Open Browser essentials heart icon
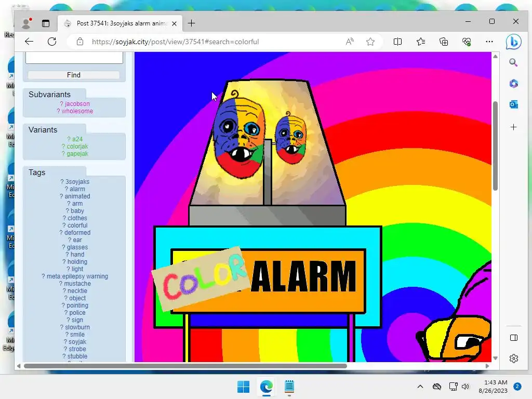Viewport: 532px width, 399px height. (x=467, y=42)
